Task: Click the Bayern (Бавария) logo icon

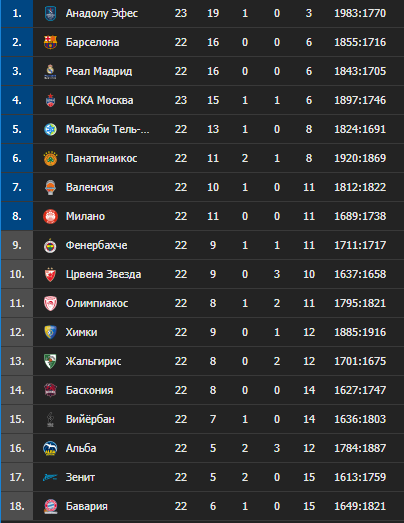Action: 50,506
